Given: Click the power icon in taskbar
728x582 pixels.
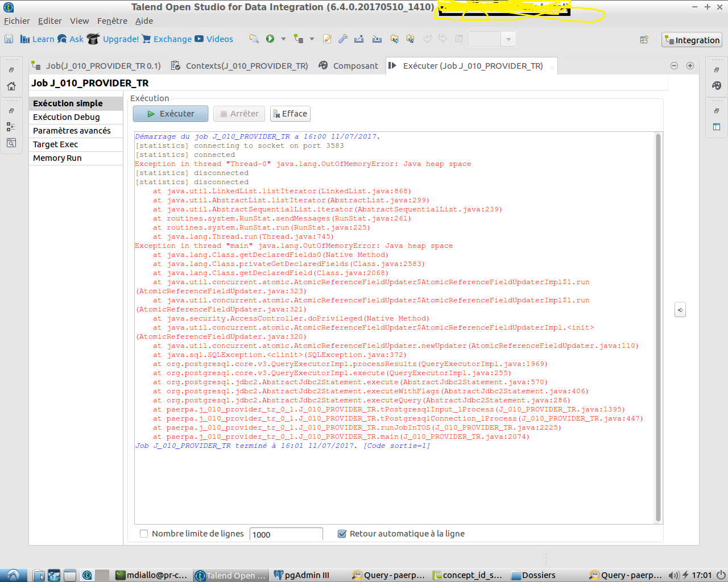Looking at the screenshot, I should tap(721, 575).
